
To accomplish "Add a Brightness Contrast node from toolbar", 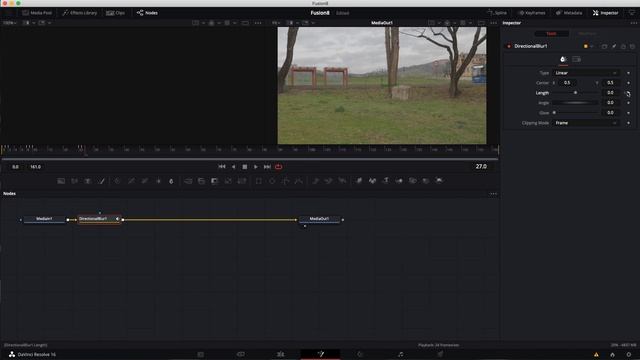I will point(158,181).
